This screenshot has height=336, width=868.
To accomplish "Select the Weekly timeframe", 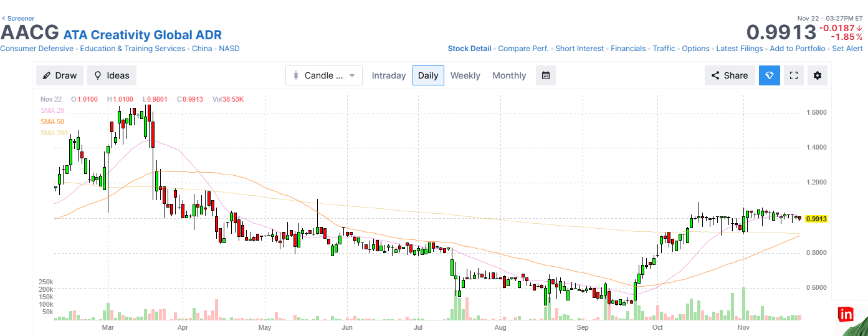I will tap(465, 75).
